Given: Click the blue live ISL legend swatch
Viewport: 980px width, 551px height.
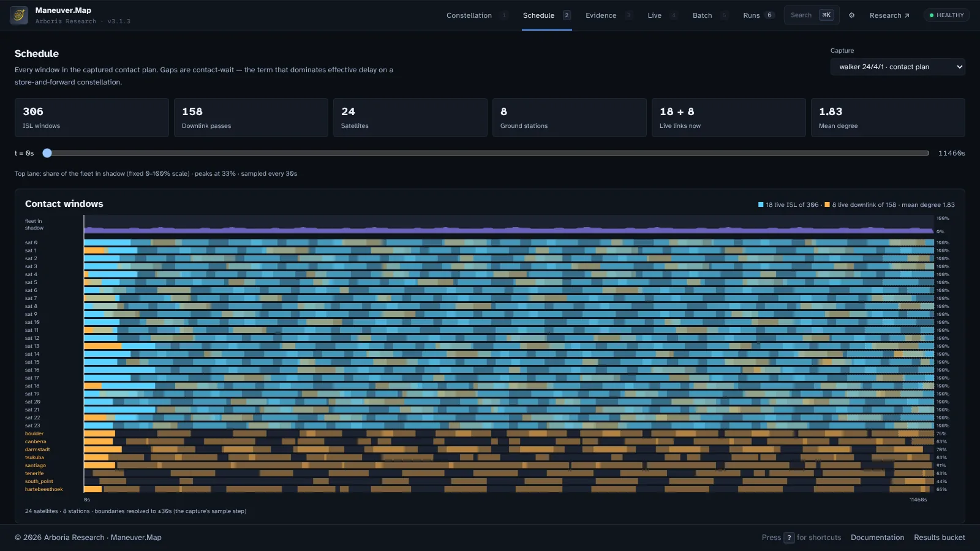Looking at the screenshot, I should point(761,205).
